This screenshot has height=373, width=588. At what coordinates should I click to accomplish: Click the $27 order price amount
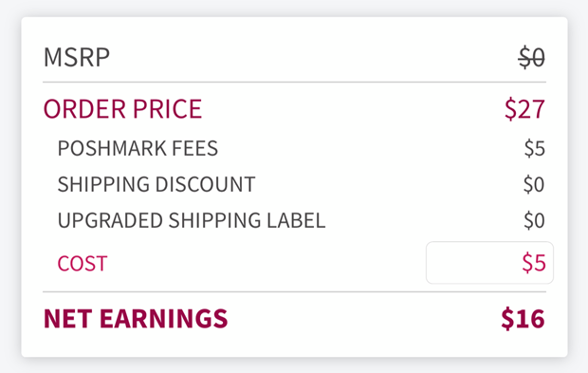pos(524,109)
